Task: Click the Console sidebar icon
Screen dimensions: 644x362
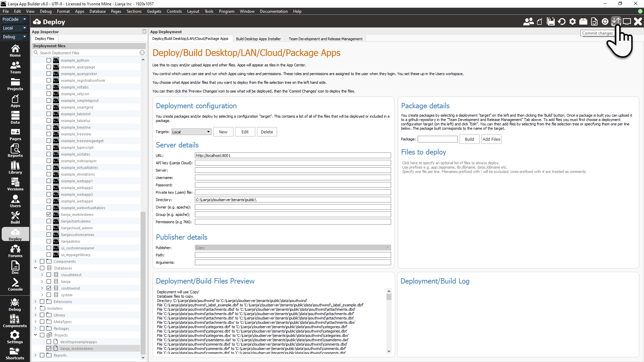Action: coord(15,284)
